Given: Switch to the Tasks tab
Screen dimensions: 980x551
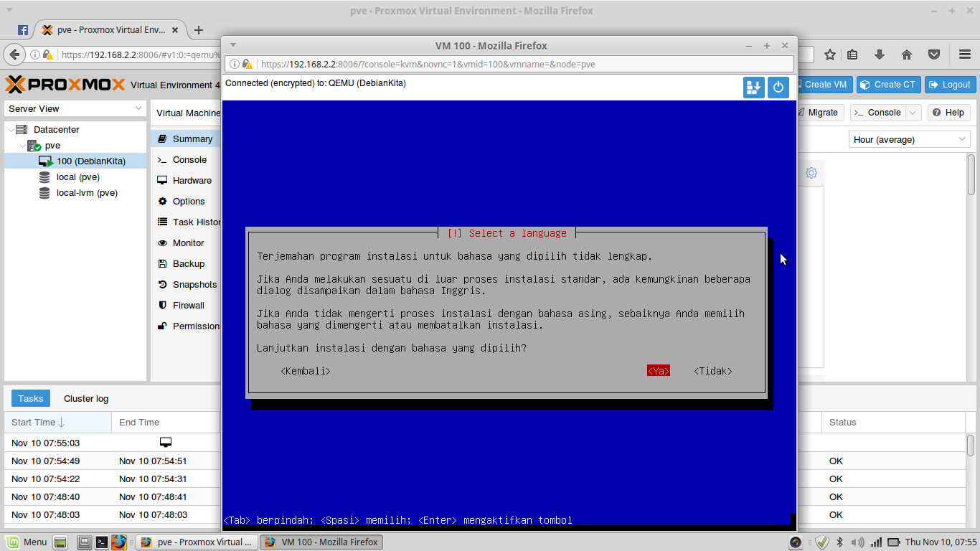Looking at the screenshot, I should pyautogui.click(x=31, y=399).
